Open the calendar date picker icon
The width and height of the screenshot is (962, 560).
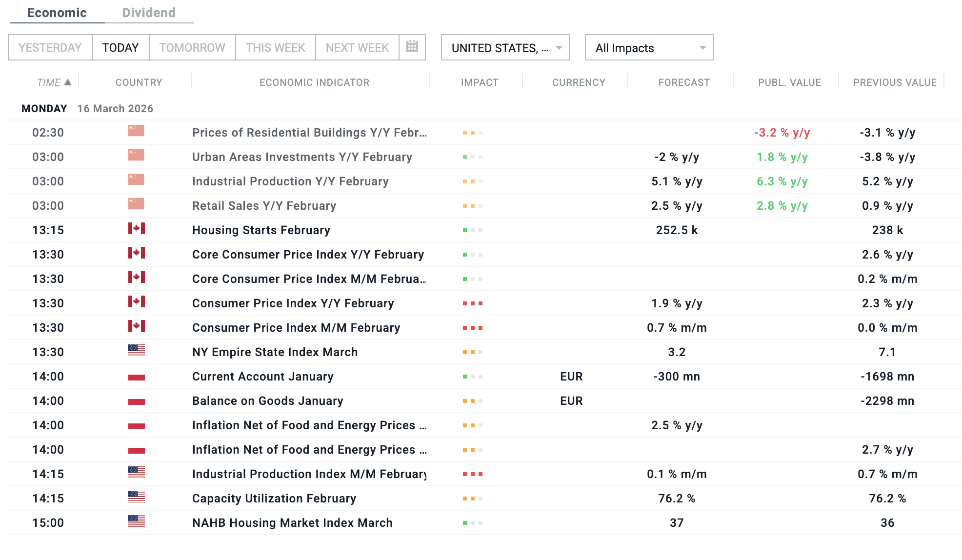[x=412, y=47]
